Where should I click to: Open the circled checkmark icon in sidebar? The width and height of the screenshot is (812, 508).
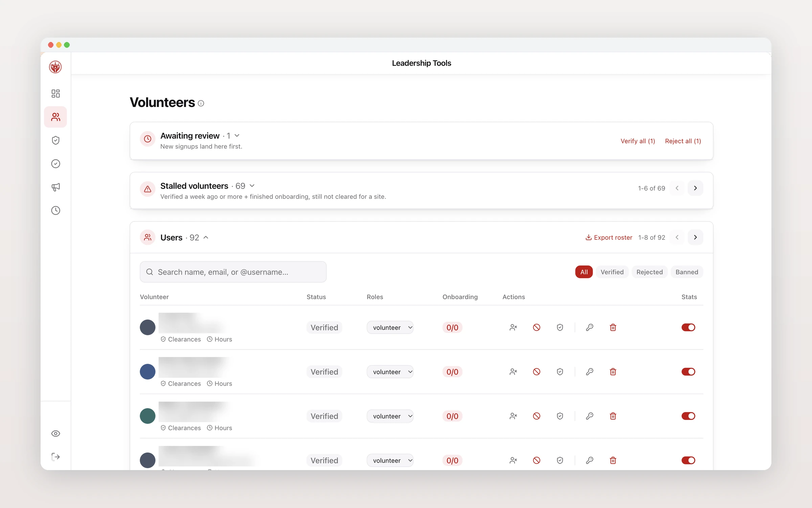point(55,164)
